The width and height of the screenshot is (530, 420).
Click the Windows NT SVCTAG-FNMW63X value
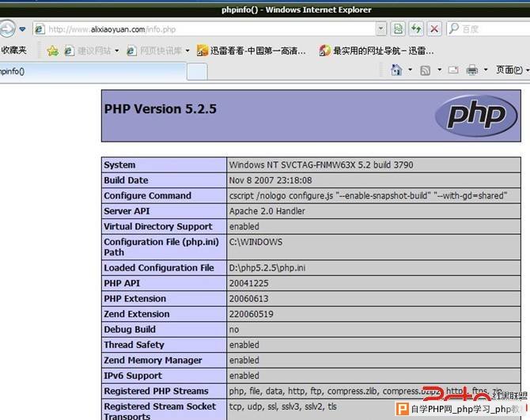[x=321, y=165]
